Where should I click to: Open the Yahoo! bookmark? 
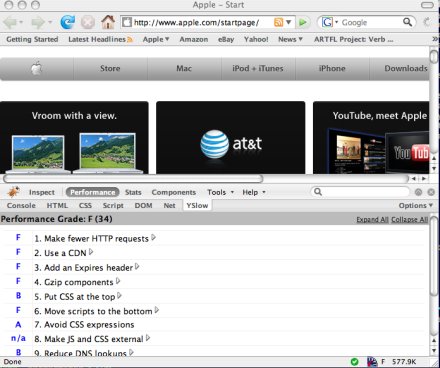click(256, 39)
